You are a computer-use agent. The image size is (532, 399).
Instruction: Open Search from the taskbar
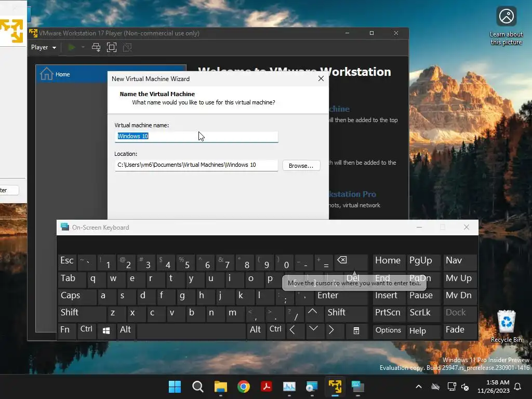click(198, 387)
